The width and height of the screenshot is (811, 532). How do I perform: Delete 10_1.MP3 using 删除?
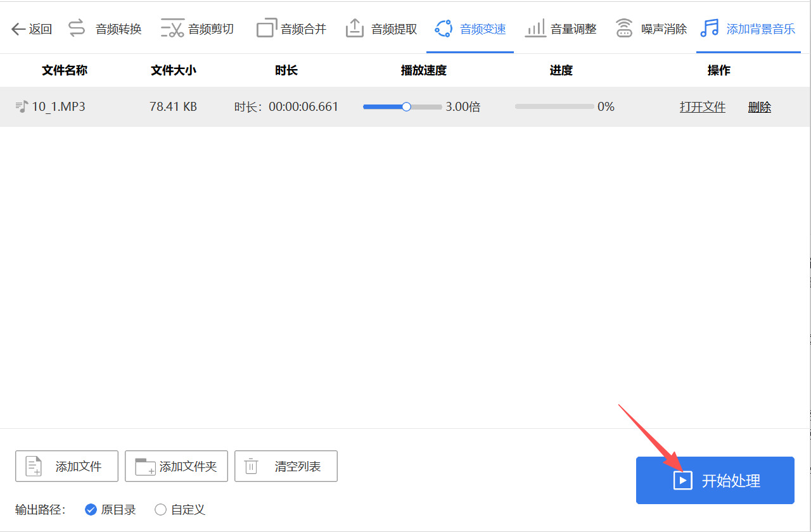(x=759, y=106)
